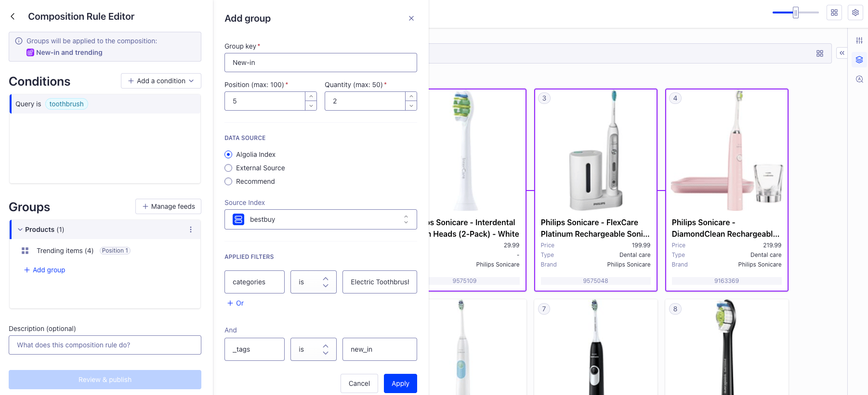Open the layers sidebar icon

[859, 60]
